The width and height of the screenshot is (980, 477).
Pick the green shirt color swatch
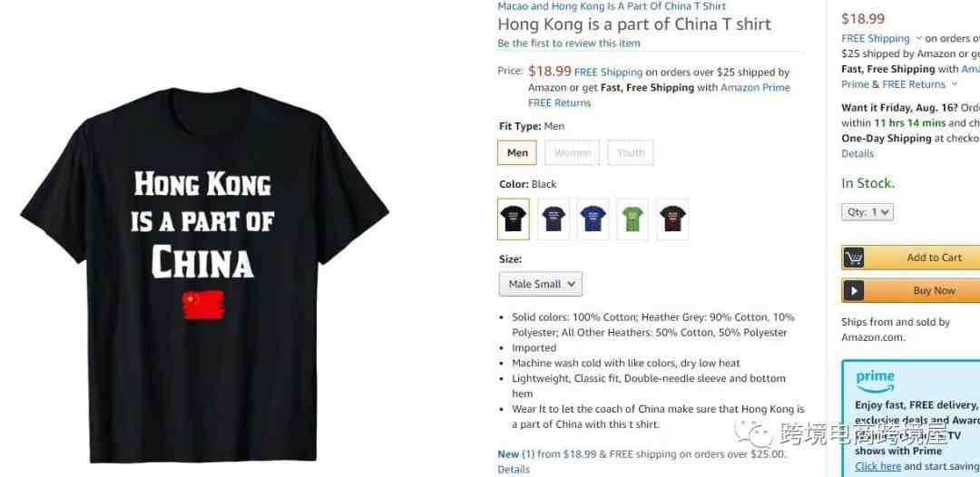632,219
